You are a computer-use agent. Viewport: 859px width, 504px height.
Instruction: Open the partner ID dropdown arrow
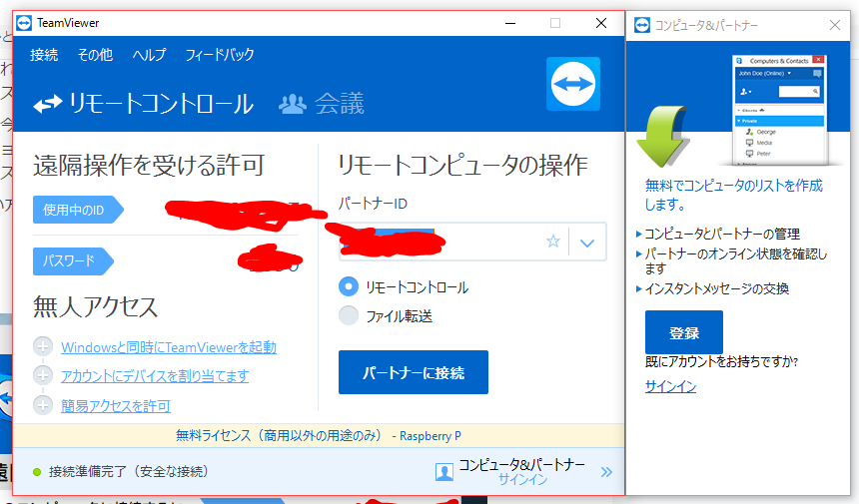[587, 243]
